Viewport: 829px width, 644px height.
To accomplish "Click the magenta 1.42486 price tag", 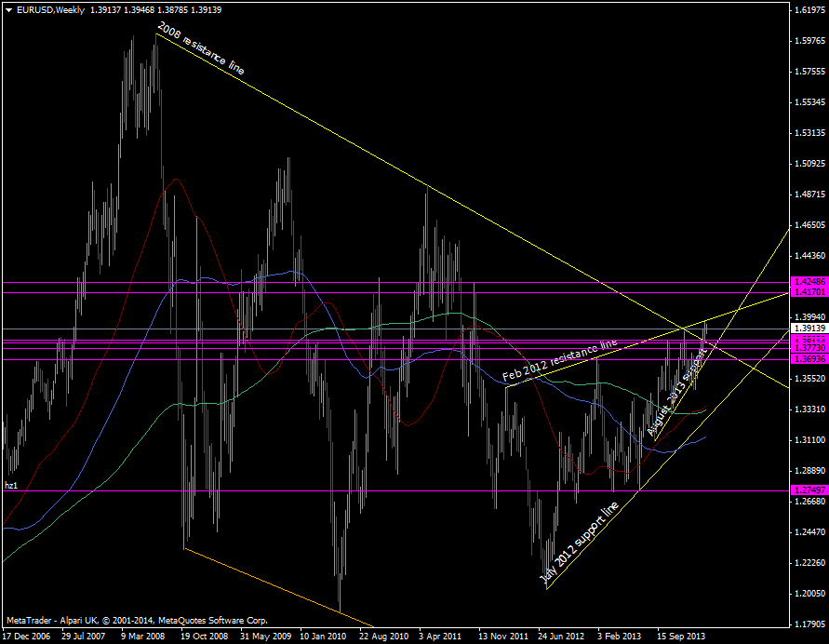I will 807,280.
